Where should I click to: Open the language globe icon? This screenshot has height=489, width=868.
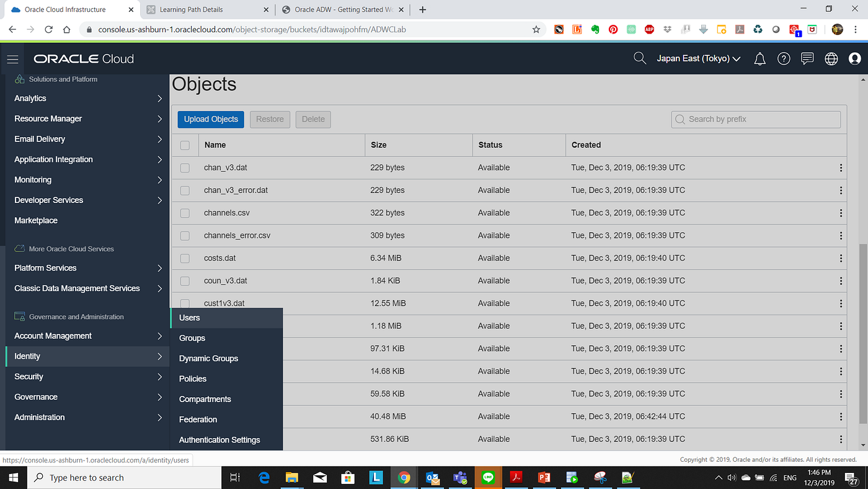(831, 59)
